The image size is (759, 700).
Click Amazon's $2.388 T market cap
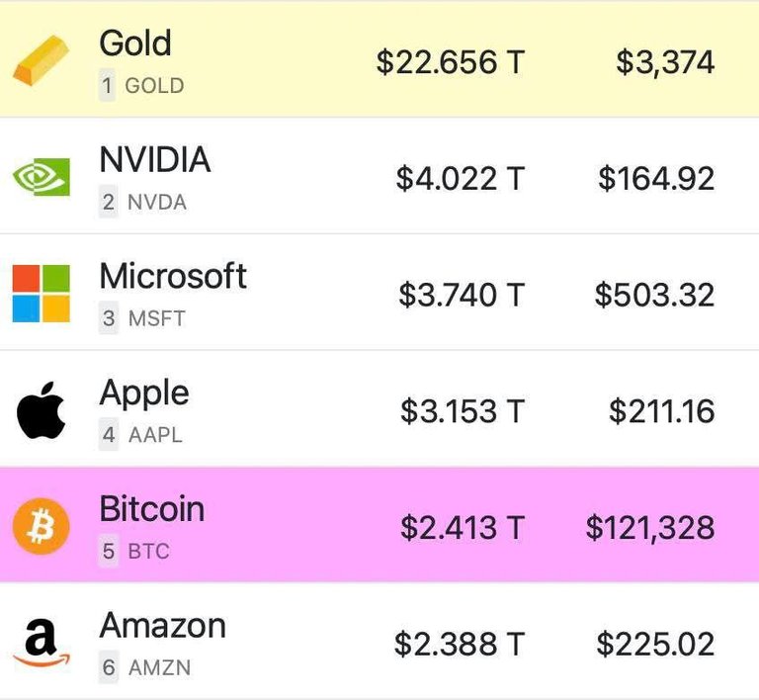[x=460, y=645]
